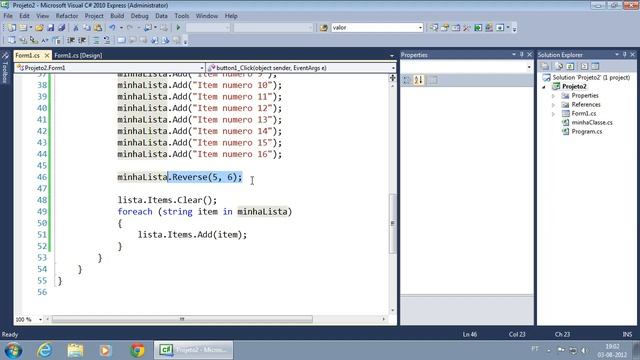640x360 pixels.
Task: Click the Paste clipboard icon
Action: [x=98, y=28]
